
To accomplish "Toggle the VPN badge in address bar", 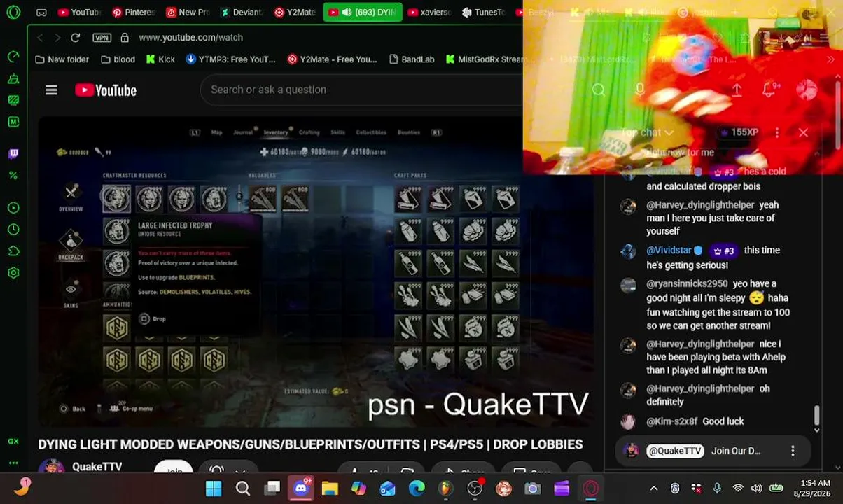I will [102, 37].
